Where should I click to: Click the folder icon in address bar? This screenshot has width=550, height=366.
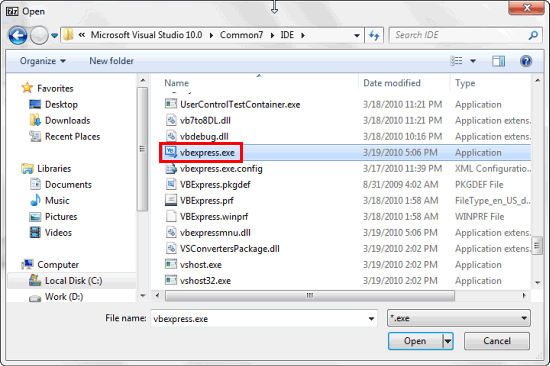68,35
